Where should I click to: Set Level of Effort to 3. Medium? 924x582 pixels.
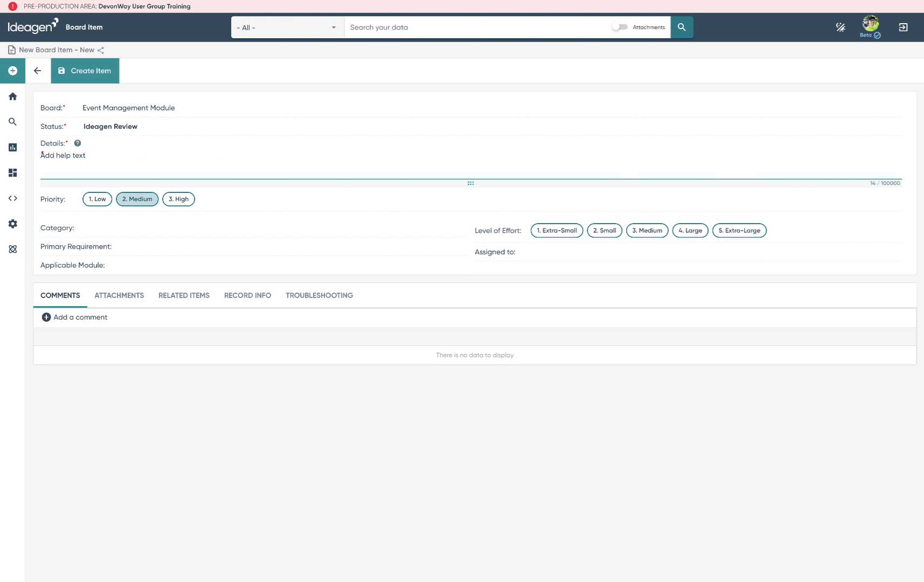pyautogui.click(x=647, y=231)
